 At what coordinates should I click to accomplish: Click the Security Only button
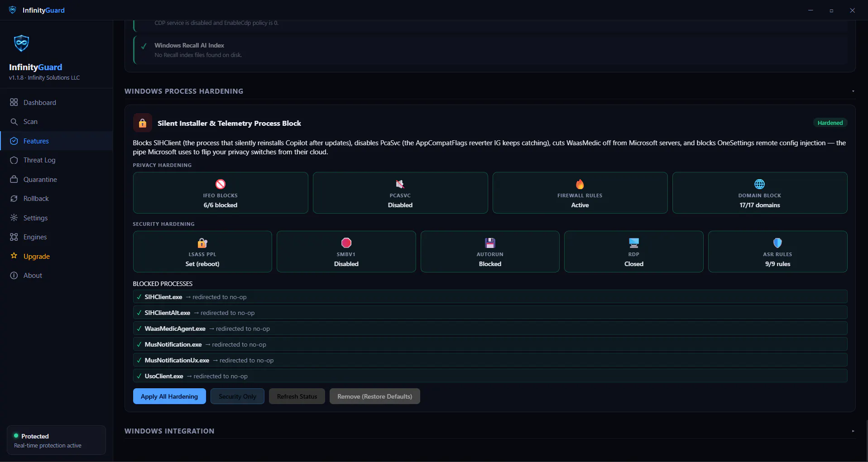click(x=237, y=396)
